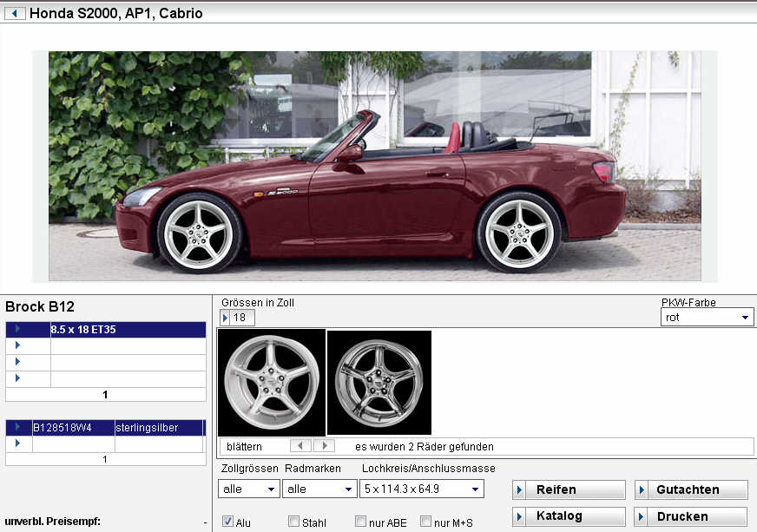Viewport: 757px width, 532px height.
Task: Expand the Zollgrössen dropdown
Action: [248, 489]
